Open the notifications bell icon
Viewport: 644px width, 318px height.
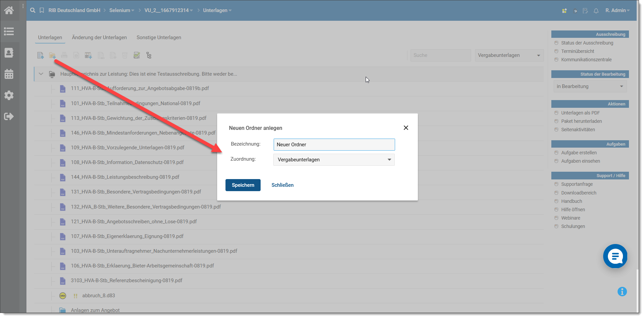click(x=596, y=11)
